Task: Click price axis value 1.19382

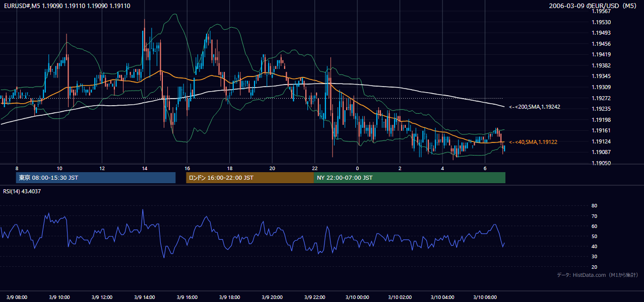Action: pyautogui.click(x=601, y=65)
